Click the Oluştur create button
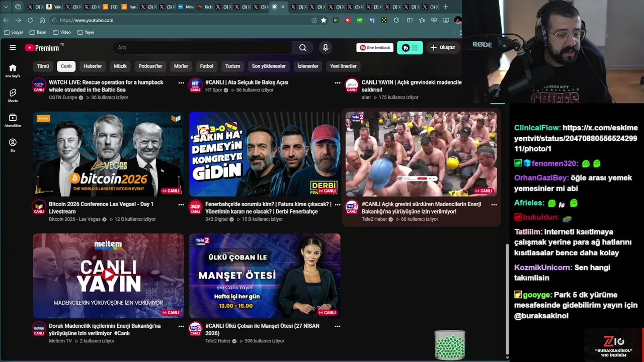 (443, 48)
